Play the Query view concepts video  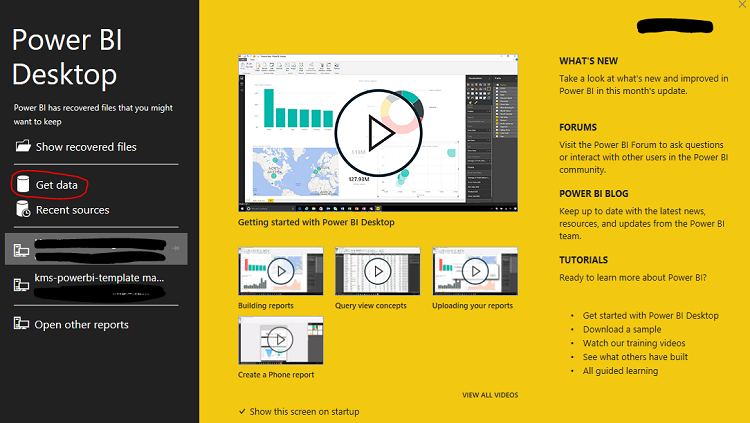coord(378,271)
